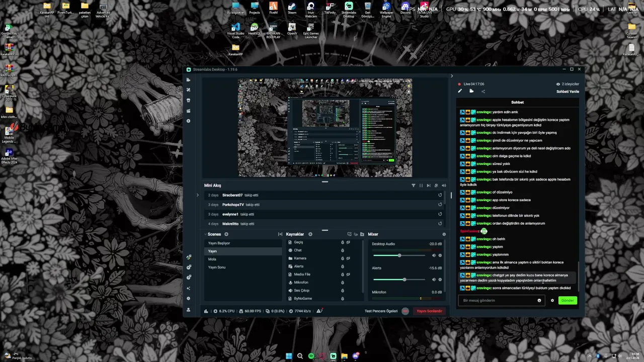Click Test Pencere Öğeleri button

pos(381,311)
